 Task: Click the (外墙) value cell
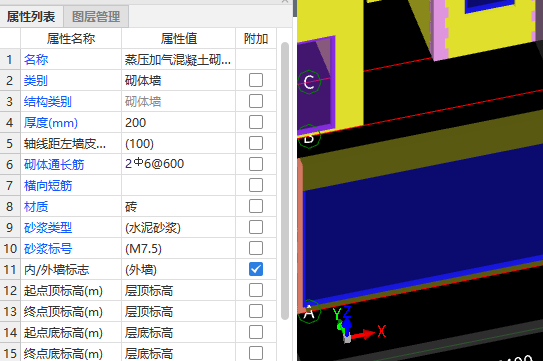178,270
